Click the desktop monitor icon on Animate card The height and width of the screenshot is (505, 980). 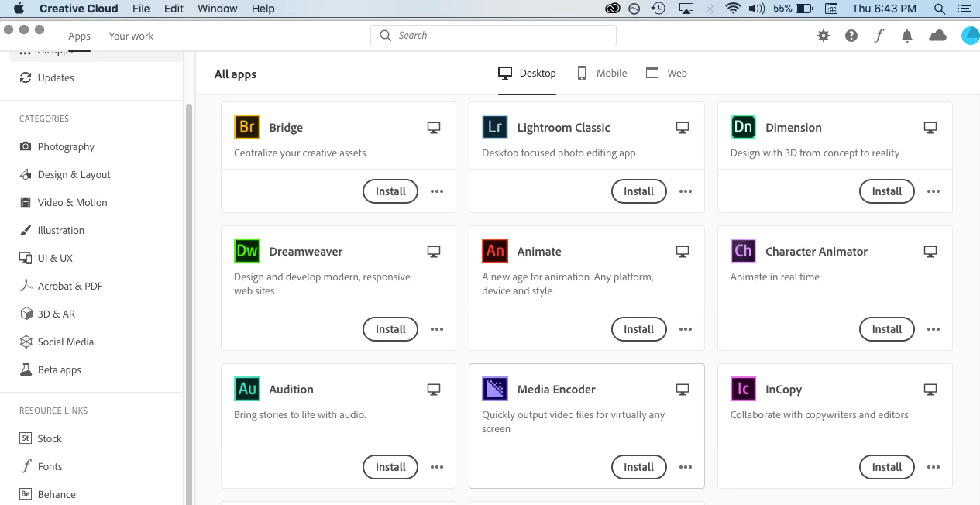683,251
